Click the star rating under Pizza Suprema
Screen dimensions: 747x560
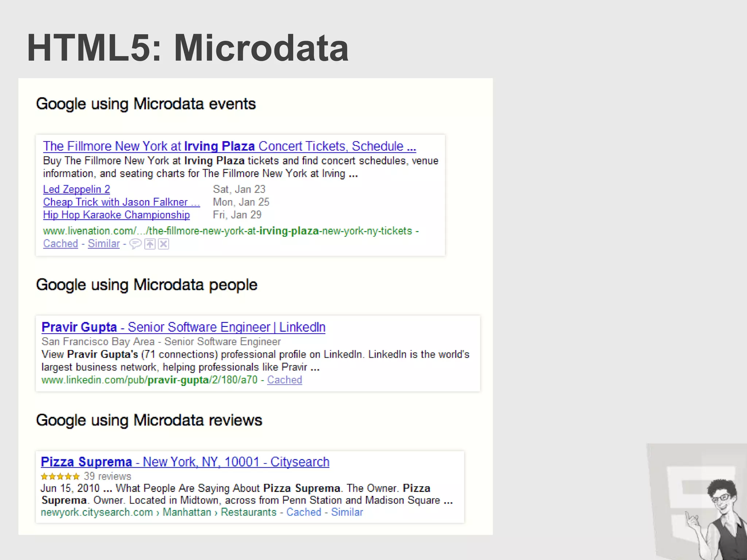click(60, 476)
